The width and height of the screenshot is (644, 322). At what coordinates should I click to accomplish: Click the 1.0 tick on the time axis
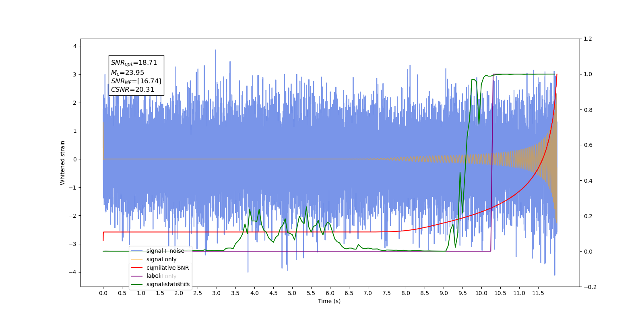(141, 293)
